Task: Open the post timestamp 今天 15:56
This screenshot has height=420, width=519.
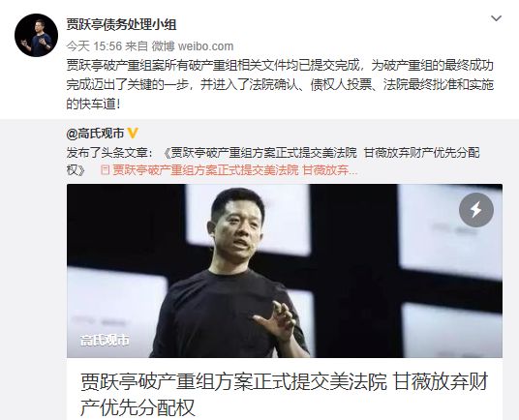Action: click(94, 46)
